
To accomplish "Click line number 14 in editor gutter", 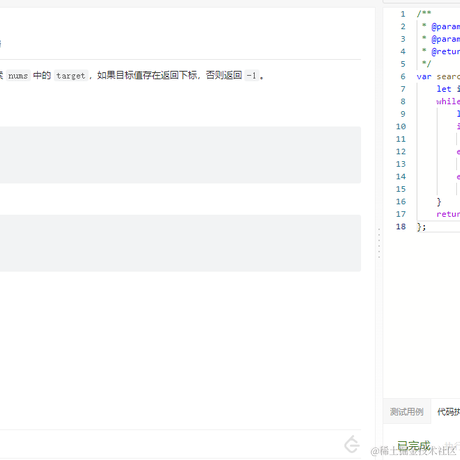I will (401, 176).
